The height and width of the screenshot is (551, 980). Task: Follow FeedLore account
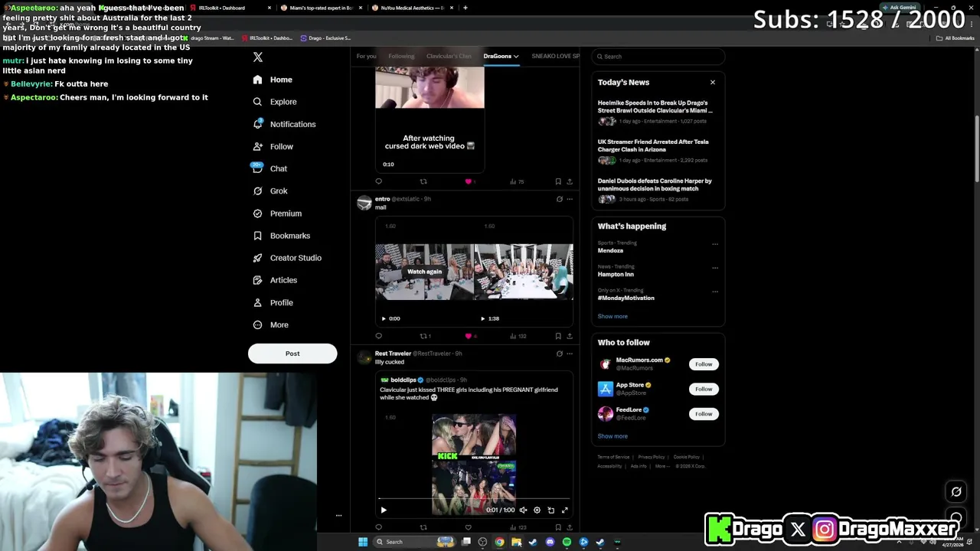(x=704, y=414)
